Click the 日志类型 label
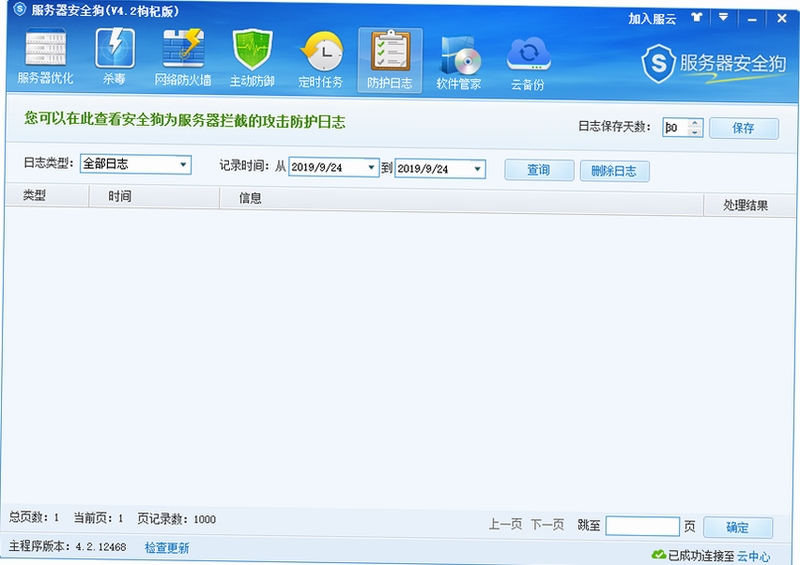 point(48,163)
